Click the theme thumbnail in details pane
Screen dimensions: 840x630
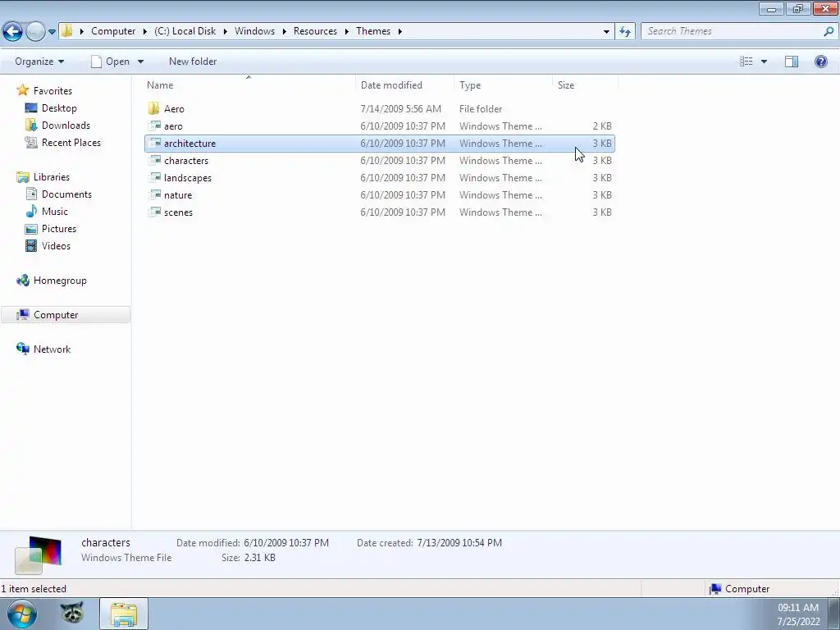tap(38, 555)
